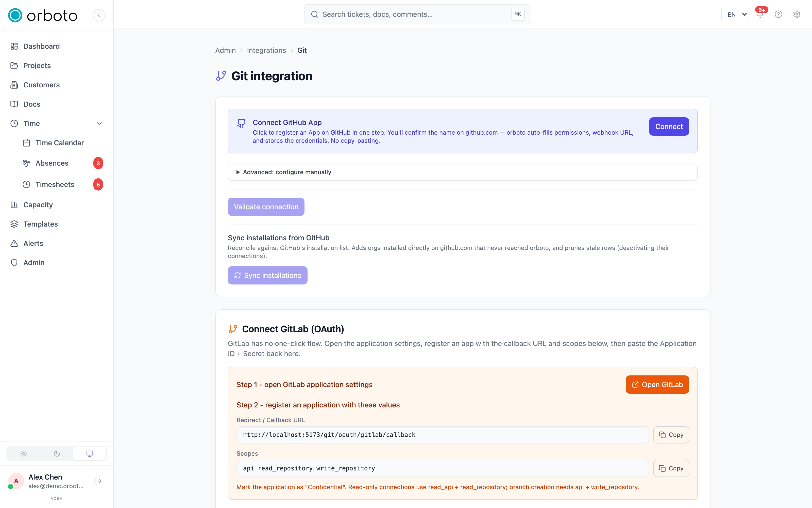Open Projects in the sidebar

point(56,66)
